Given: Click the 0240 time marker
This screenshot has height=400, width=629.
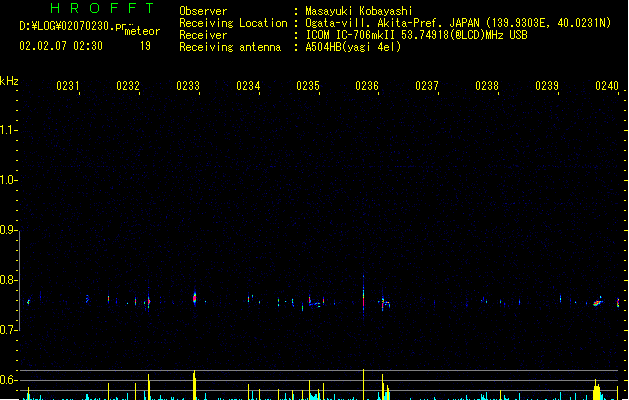Looking at the screenshot, I should (x=607, y=86).
